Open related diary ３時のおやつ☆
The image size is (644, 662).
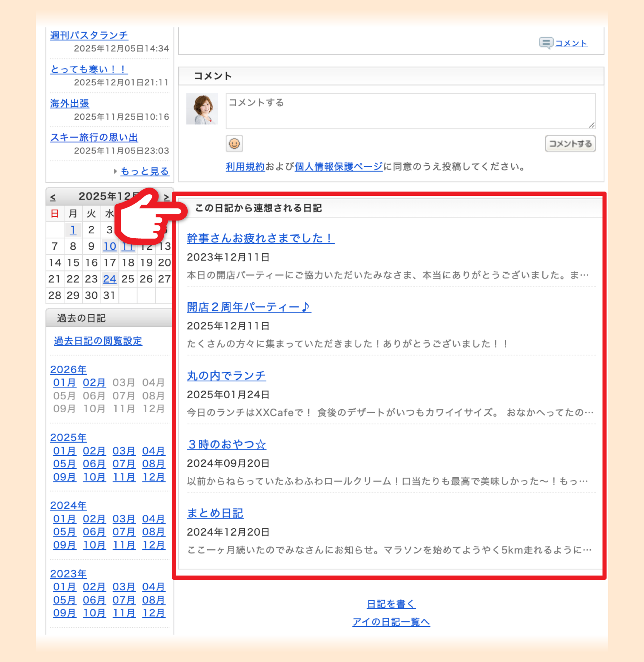226,444
